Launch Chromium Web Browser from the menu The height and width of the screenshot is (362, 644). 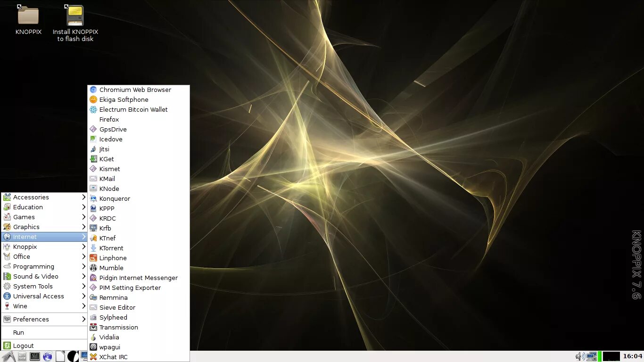pos(139,90)
